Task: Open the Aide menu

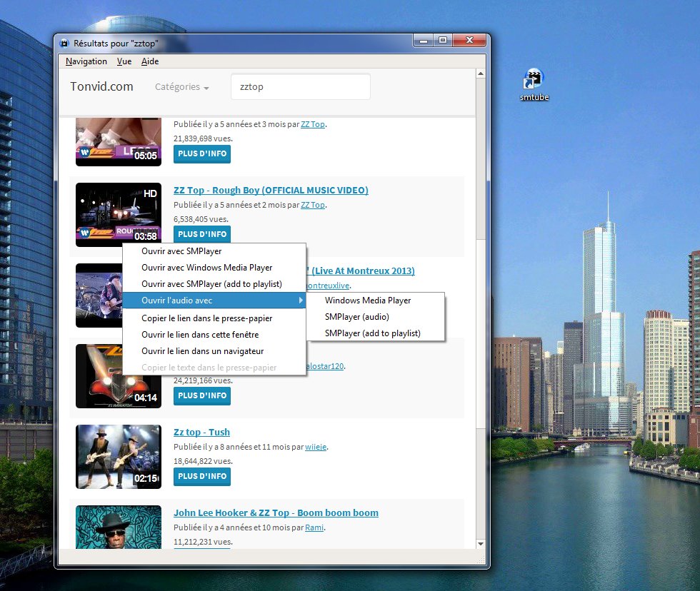Action: click(x=150, y=61)
